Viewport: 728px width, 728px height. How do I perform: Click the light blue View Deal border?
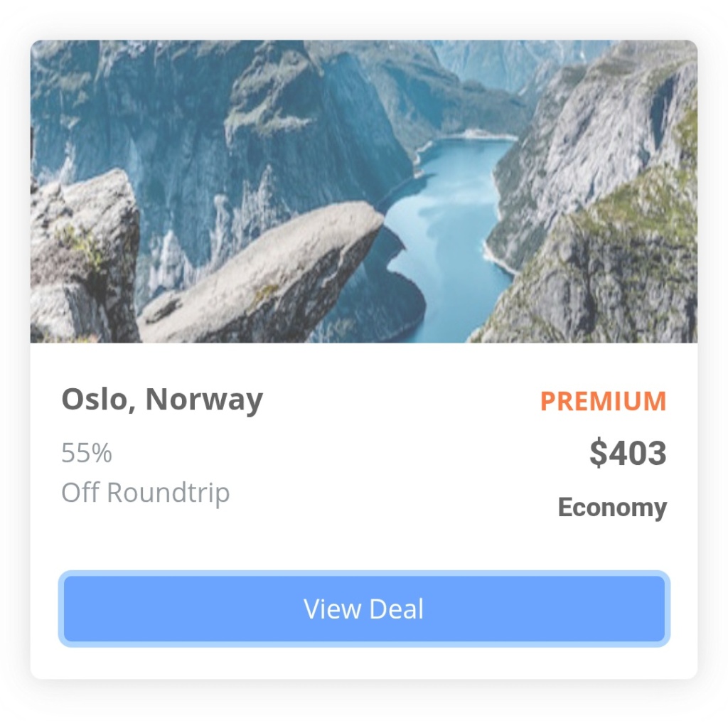coord(364,574)
